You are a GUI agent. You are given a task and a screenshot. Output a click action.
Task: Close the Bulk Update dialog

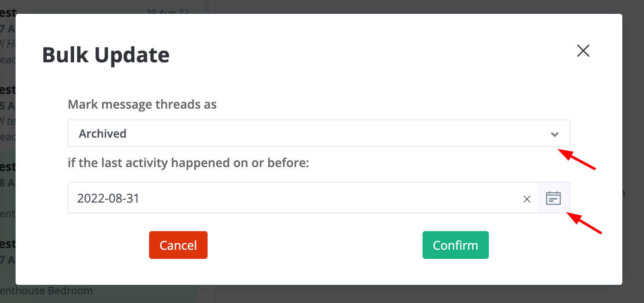(x=583, y=51)
